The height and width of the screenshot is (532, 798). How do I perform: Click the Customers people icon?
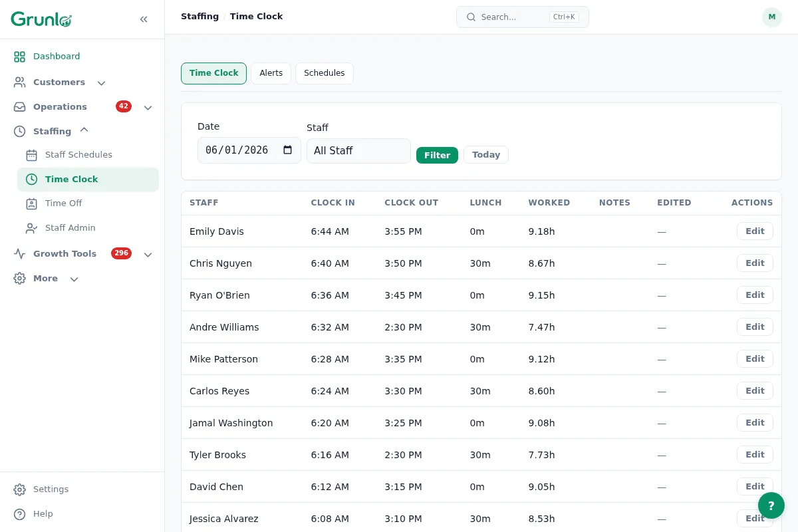click(19, 82)
